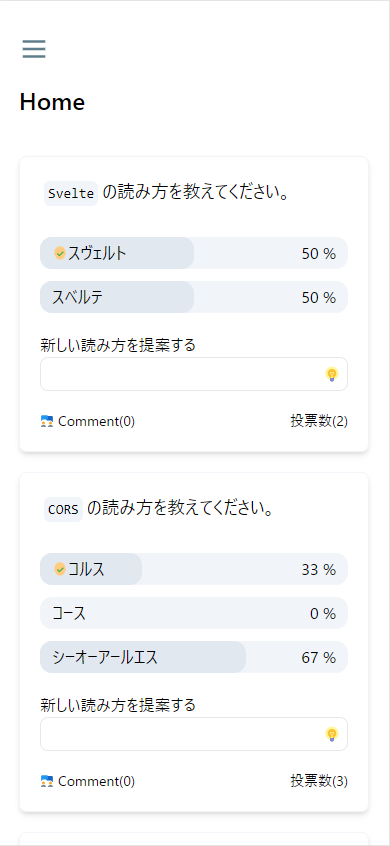The height and width of the screenshot is (846, 390).
Task: Click the comment icon on Svelte card
Action: coord(47,421)
